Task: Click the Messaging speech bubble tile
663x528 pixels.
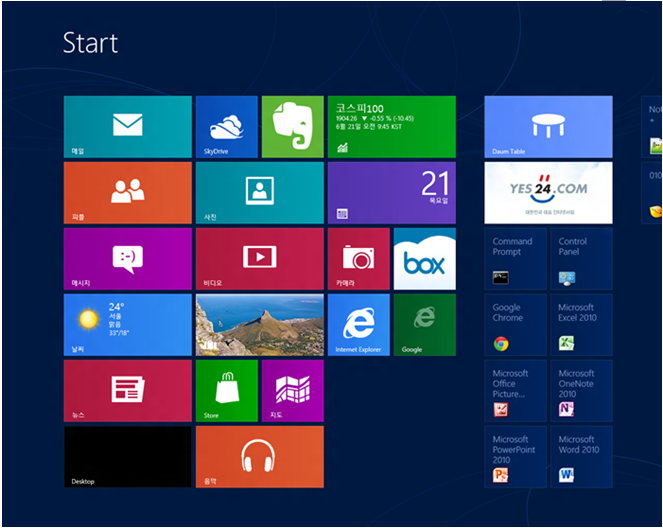Action: coord(127,258)
